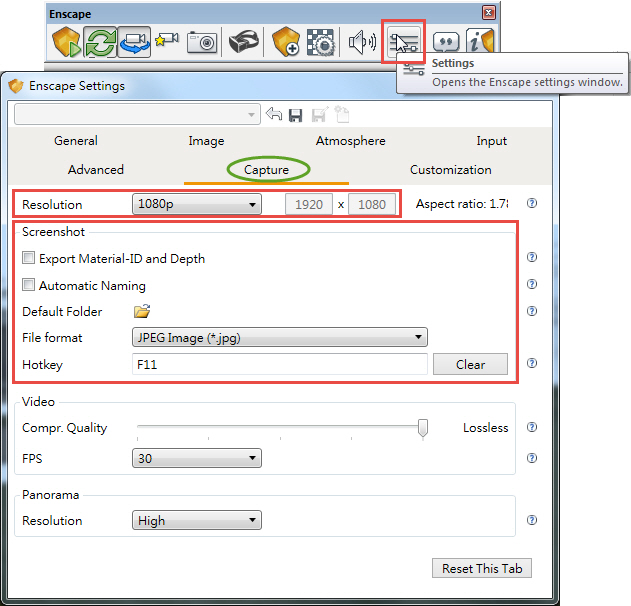Click the speaker sound icon
This screenshot has width=631, height=606.
tap(362, 42)
